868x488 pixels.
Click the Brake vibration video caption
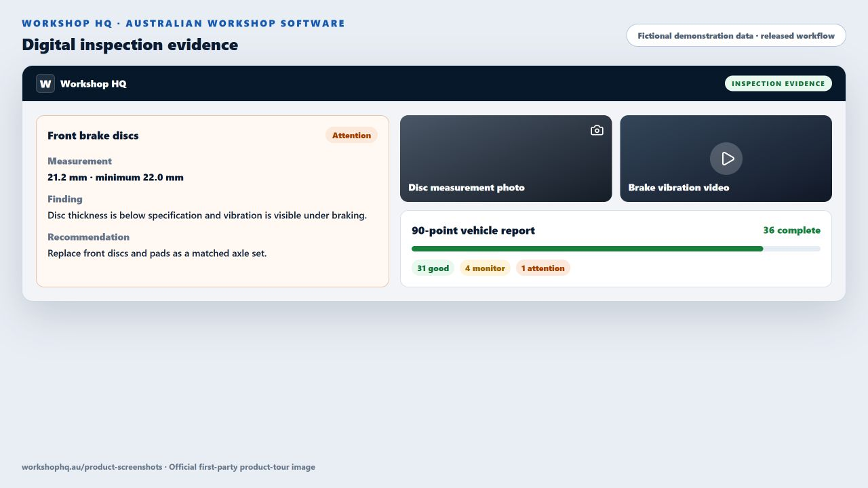679,188
